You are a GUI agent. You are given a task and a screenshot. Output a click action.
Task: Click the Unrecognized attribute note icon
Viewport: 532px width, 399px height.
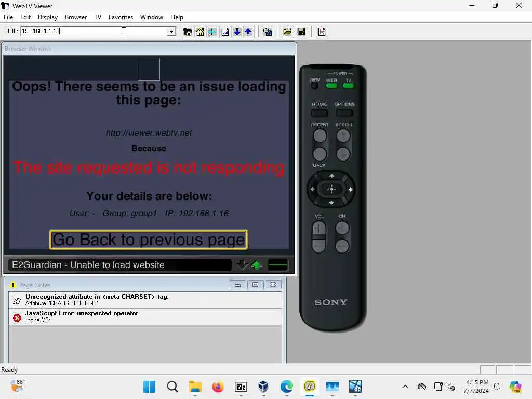click(17, 301)
